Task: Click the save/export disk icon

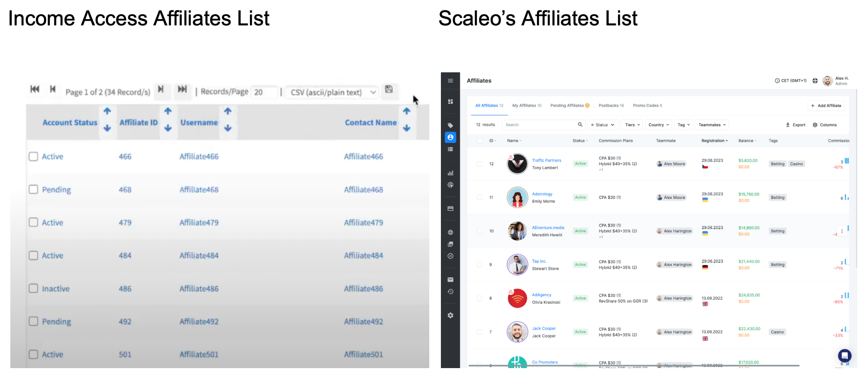Action: click(x=389, y=89)
